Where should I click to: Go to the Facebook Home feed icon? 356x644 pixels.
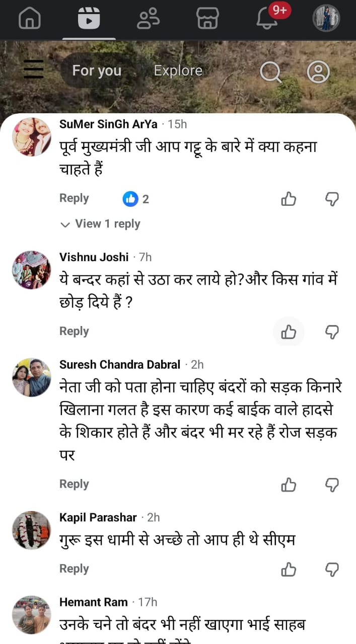tap(30, 19)
